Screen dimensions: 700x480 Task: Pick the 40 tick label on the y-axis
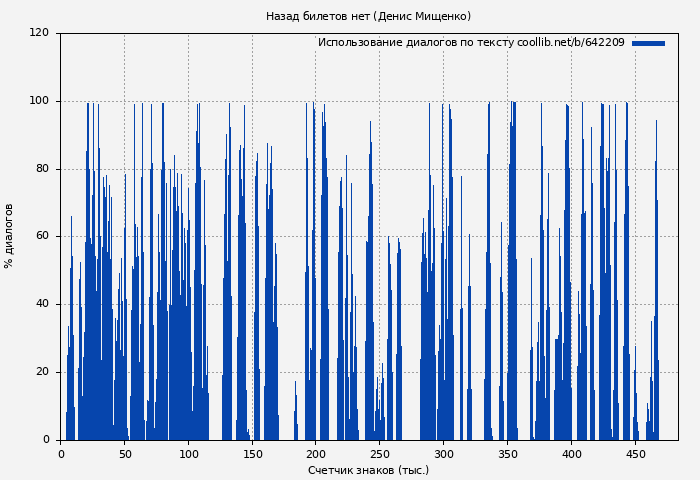click(42, 304)
